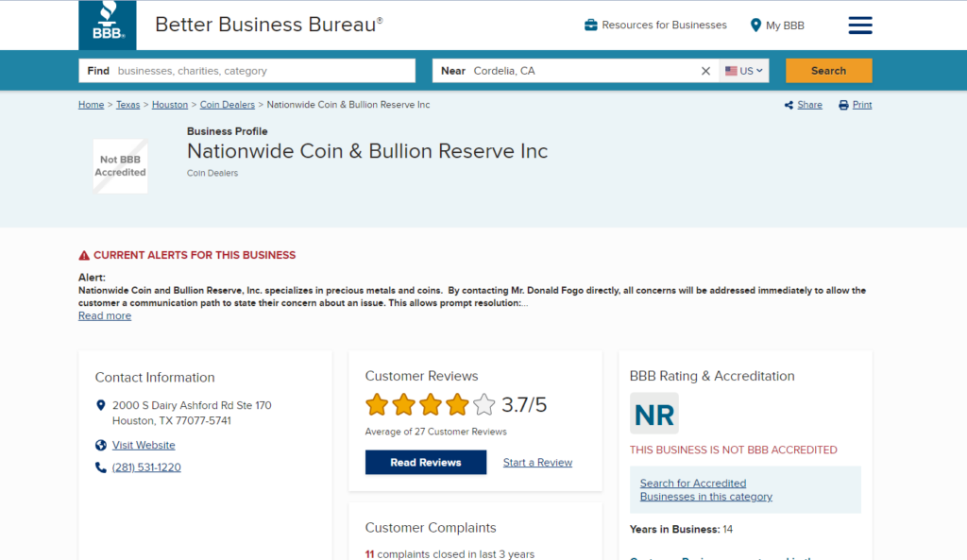The image size is (967, 560).
Task: Go to the Home breadcrumb
Action: [92, 105]
